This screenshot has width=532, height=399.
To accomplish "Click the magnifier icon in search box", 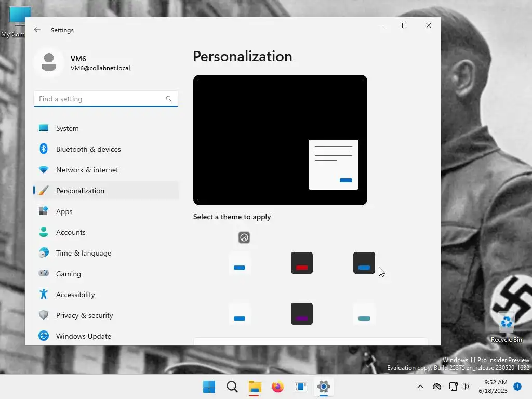I will [169, 99].
